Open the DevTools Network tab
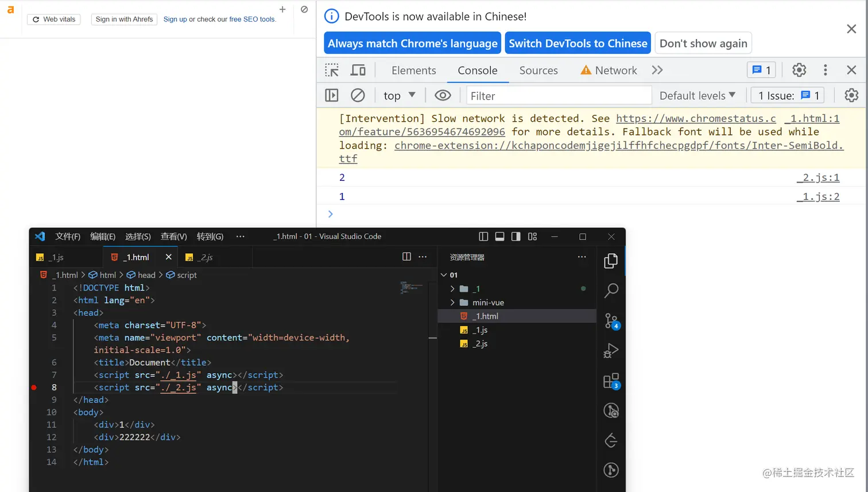Viewport: 868px width, 492px height. pyautogui.click(x=609, y=70)
